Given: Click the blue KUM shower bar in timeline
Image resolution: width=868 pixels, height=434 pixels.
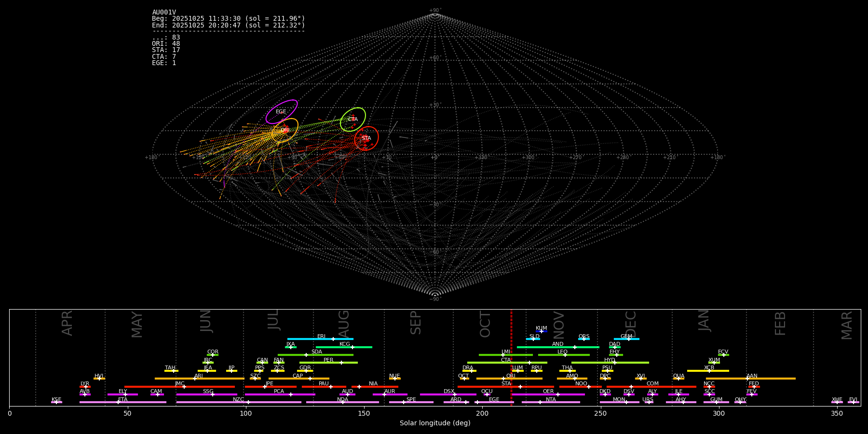Looking at the screenshot, I should [542, 331].
